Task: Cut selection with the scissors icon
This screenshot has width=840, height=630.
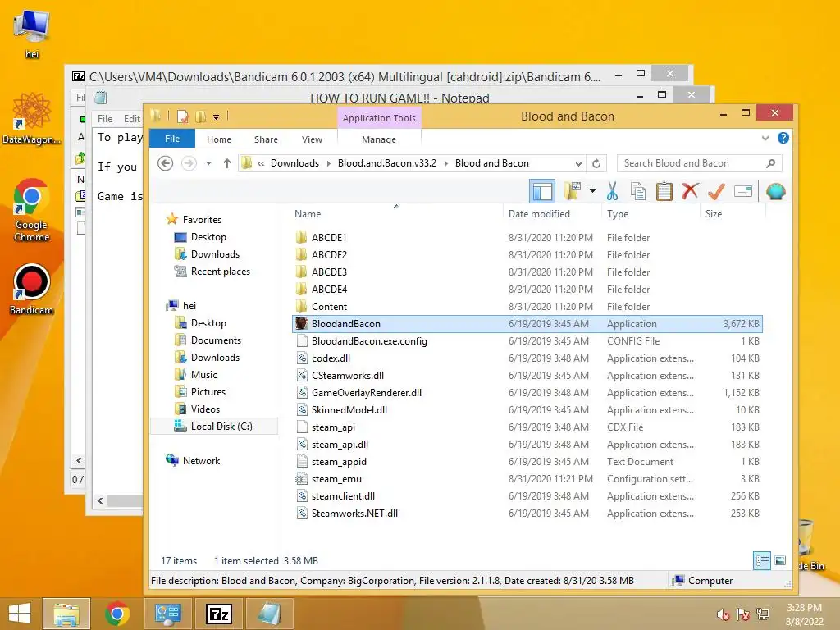Action: (x=612, y=191)
